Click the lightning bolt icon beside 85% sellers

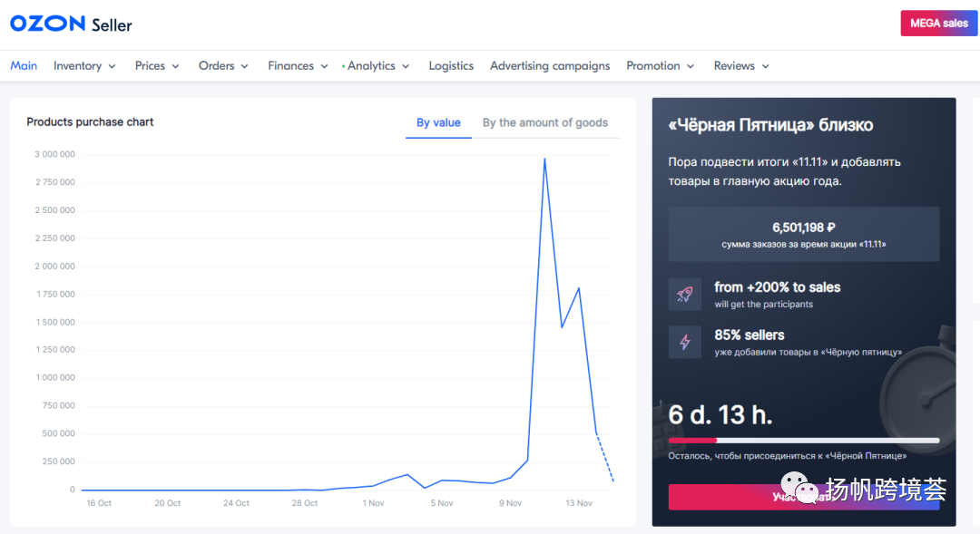click(x=685, y=342)
